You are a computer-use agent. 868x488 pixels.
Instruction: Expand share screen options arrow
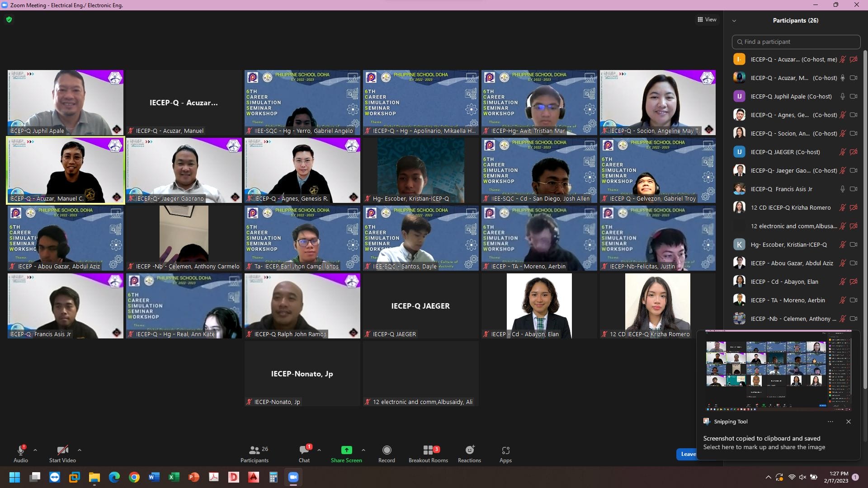[363, 450]
